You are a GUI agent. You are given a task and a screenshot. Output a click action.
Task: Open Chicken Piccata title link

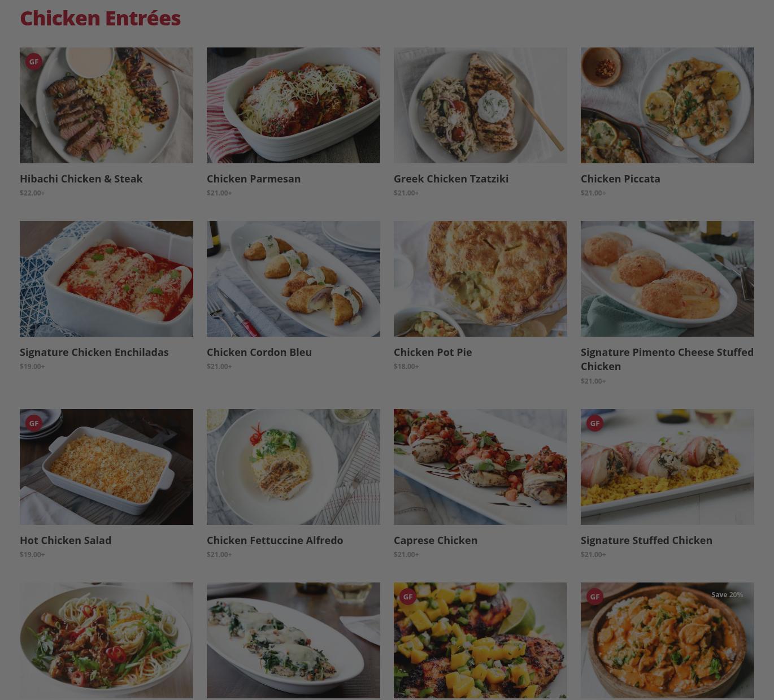(x=620, y=179)
